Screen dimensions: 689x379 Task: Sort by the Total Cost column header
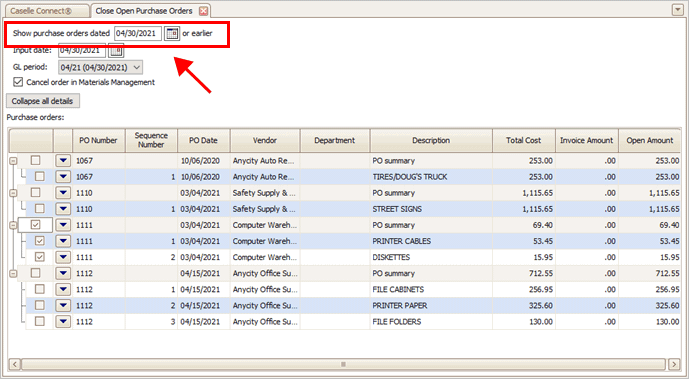pos(524,141)
